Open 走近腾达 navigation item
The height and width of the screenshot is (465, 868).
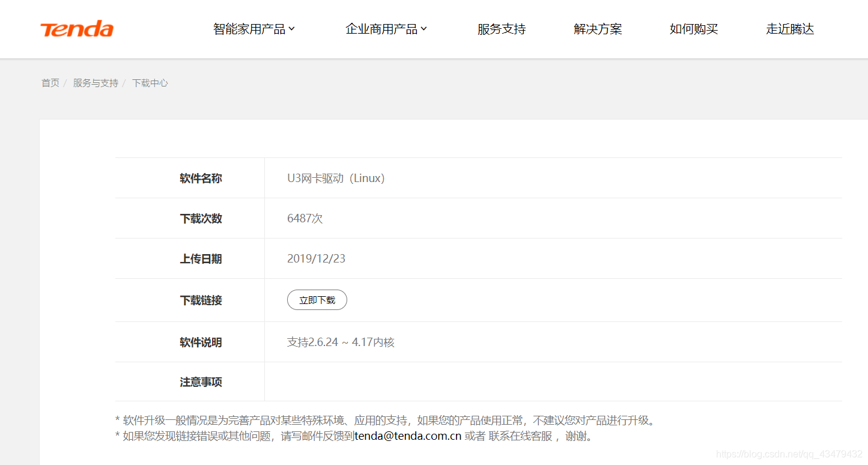[x=790, y=29]
